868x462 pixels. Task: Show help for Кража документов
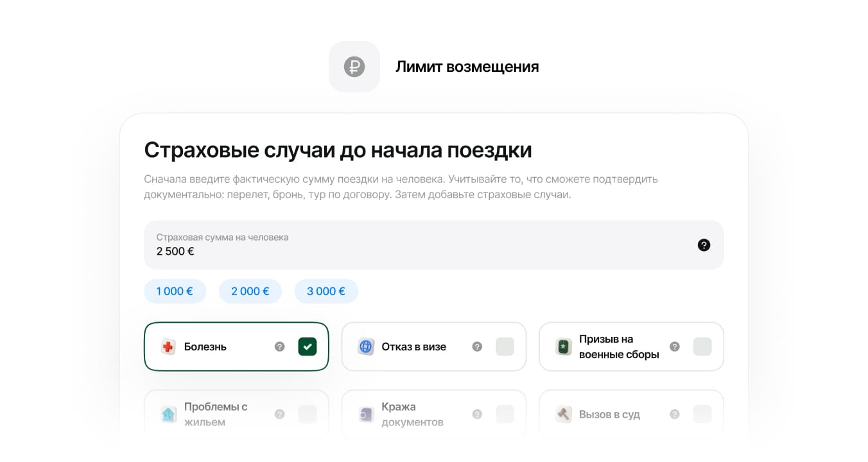coord(477,415)
